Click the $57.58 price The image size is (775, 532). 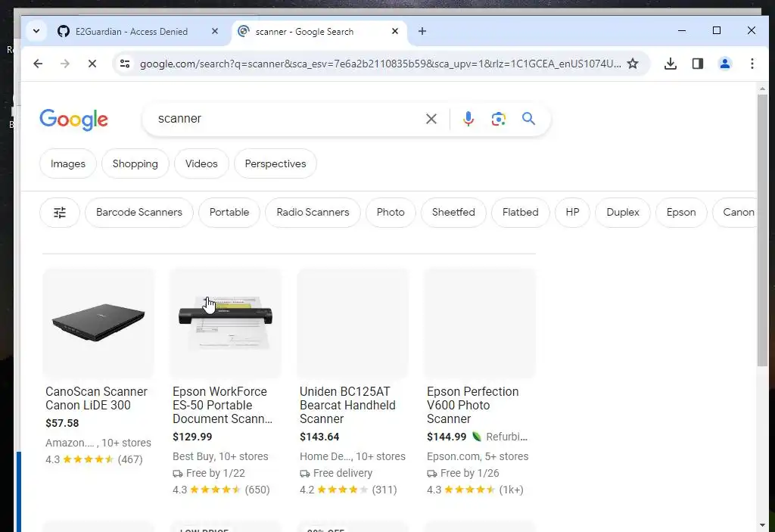[62, 423]
